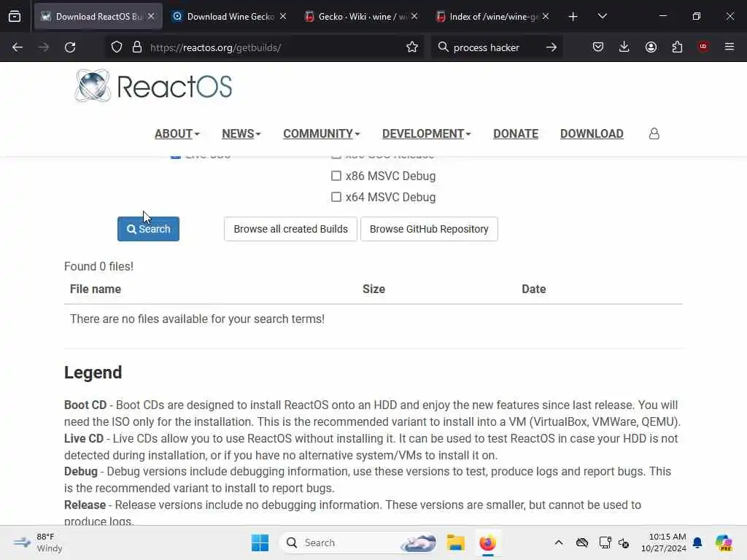Open the list all tabs dropdown
This screenshot has height=560, width=747.
tap(602, 16)
